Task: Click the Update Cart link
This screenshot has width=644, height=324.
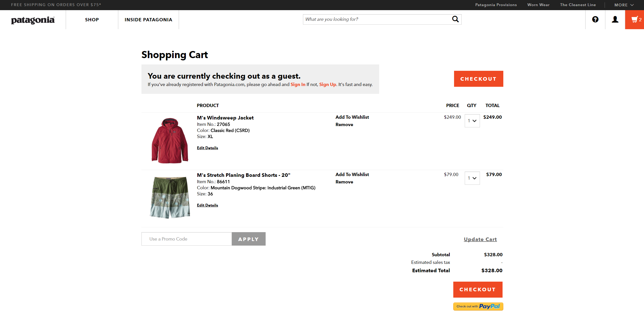Action: pyautogui.click(x=480, y=239)
